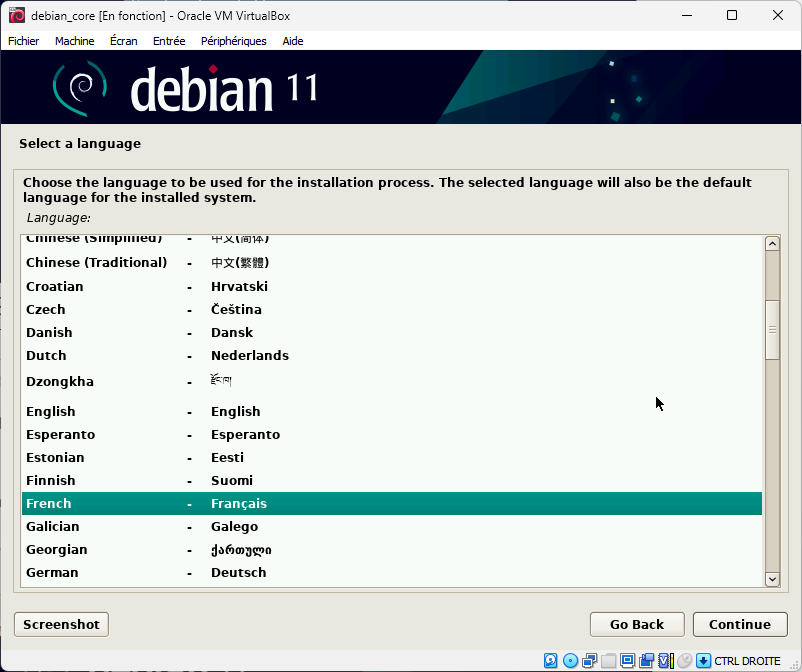Click the Continue button
This screenshot has width=802, height=672.
740,624
